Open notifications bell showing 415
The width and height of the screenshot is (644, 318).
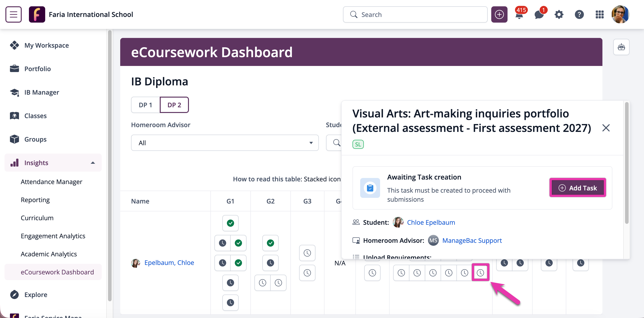click(519, 14)
